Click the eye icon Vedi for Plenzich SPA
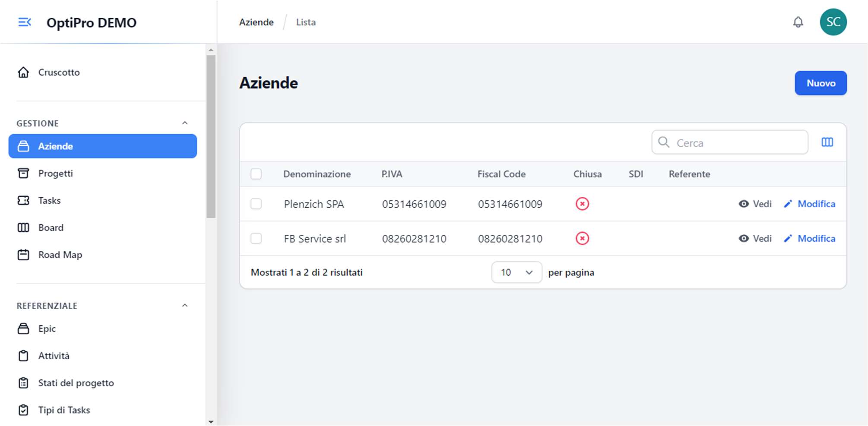 click(x=743, y=204)
